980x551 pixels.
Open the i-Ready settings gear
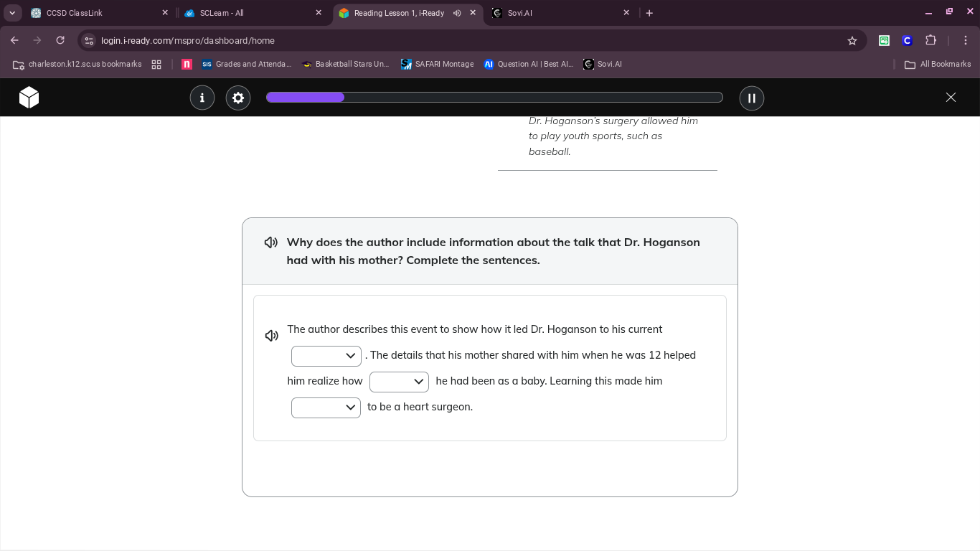point(238,98)
